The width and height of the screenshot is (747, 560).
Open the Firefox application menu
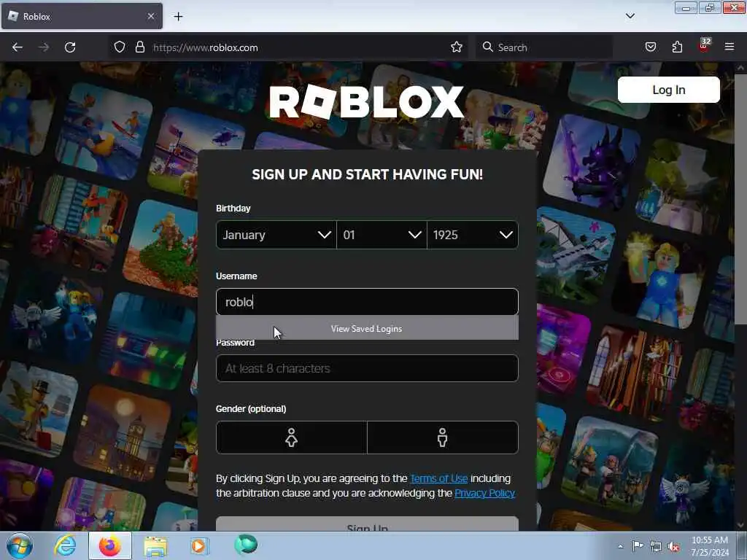coord(729,47)
